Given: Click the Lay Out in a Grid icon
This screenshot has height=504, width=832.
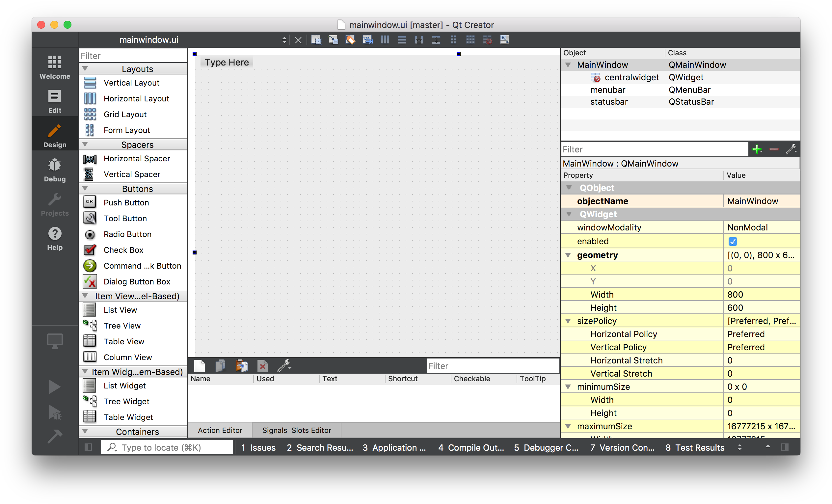Looking at the screenshot, I should 470,40.
